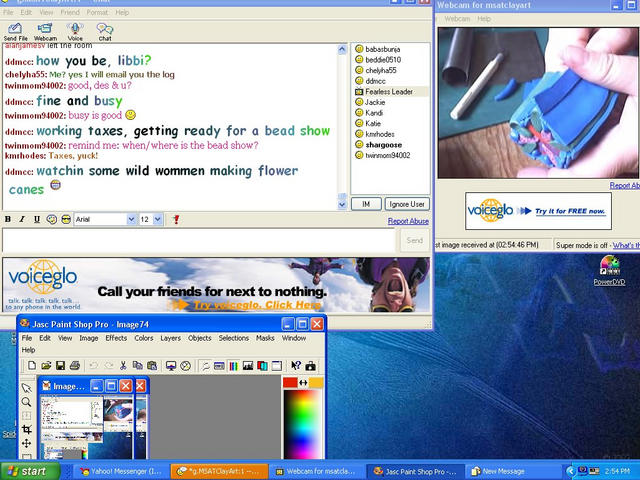Activate the Voice microphone icon

(75, 31)
